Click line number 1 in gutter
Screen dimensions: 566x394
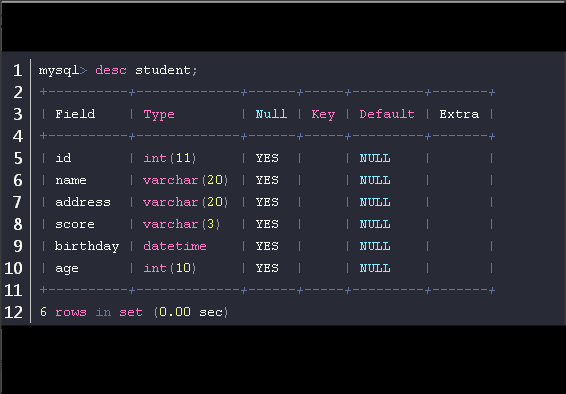17,70
